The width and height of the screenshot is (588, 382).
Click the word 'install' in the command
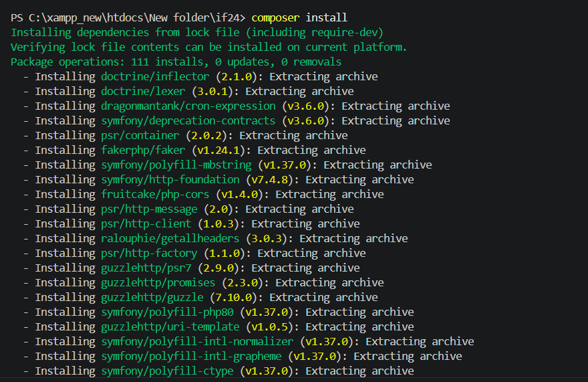[327, 17]
